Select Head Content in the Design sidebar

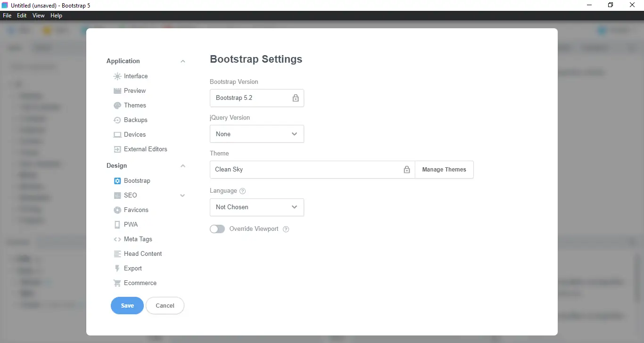click(142, 253)
